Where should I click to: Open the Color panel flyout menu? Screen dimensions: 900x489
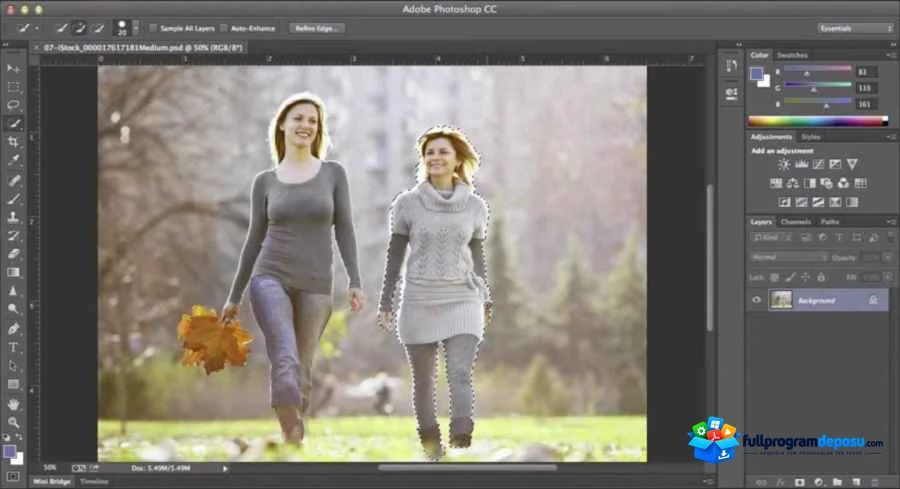[x=891, y=55]
